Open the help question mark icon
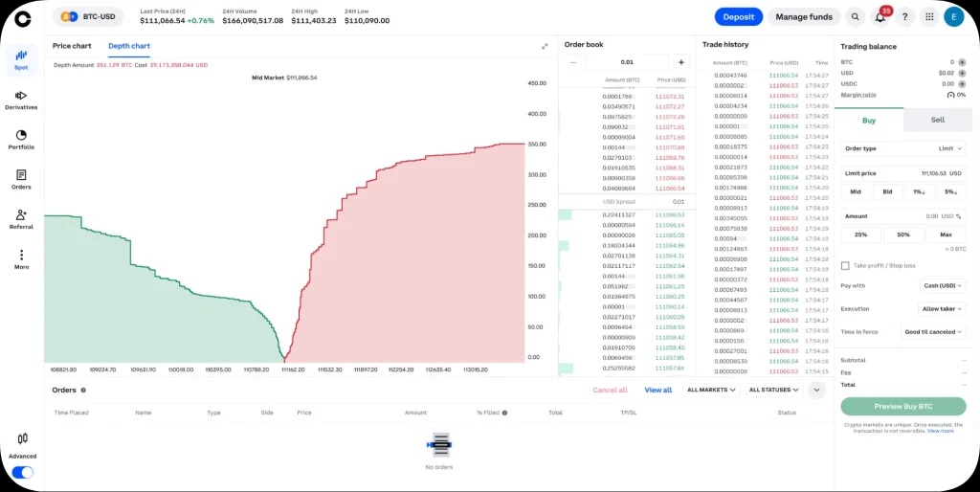The width and height of the screenshot is (980, 492). pyautogui.click(x=904, y=16)
